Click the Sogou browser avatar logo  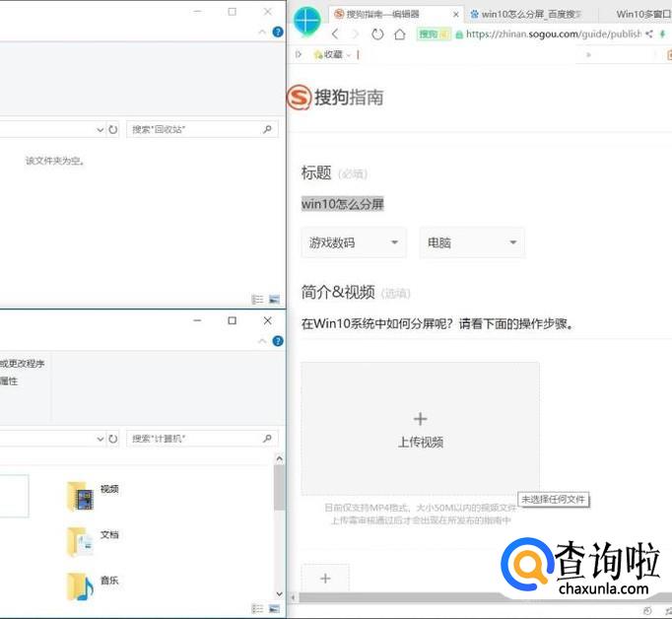[x=306, y=22]
